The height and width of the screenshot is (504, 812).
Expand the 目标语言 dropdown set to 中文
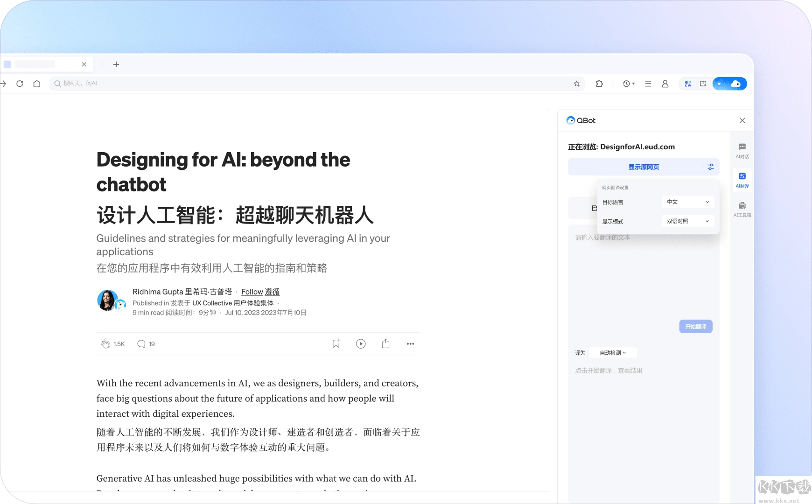[687, 202]
